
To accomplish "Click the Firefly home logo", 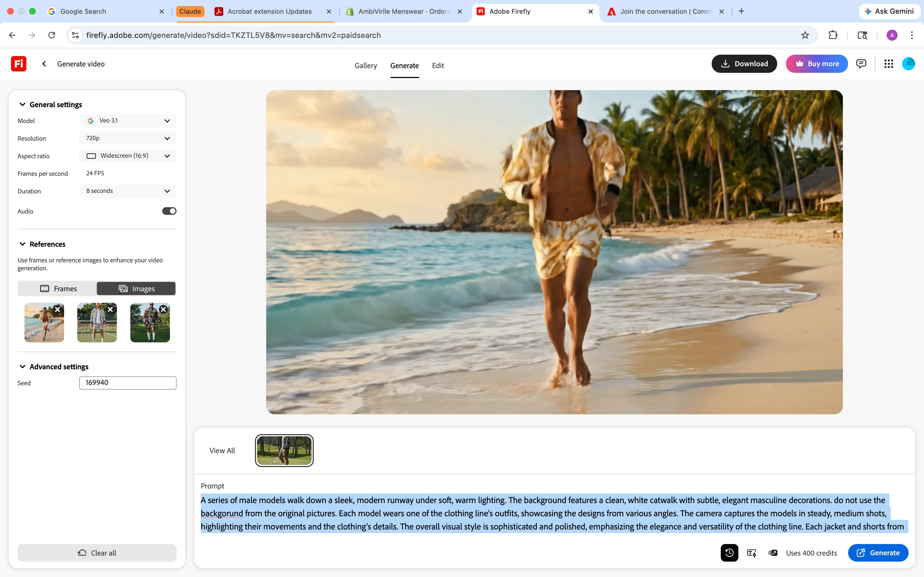I will click(18, 64).
